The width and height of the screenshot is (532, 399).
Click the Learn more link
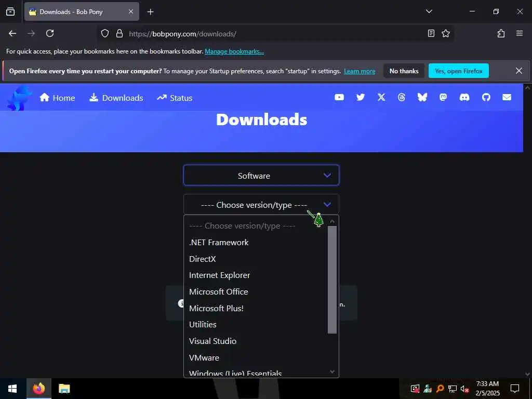coord(360,71)
